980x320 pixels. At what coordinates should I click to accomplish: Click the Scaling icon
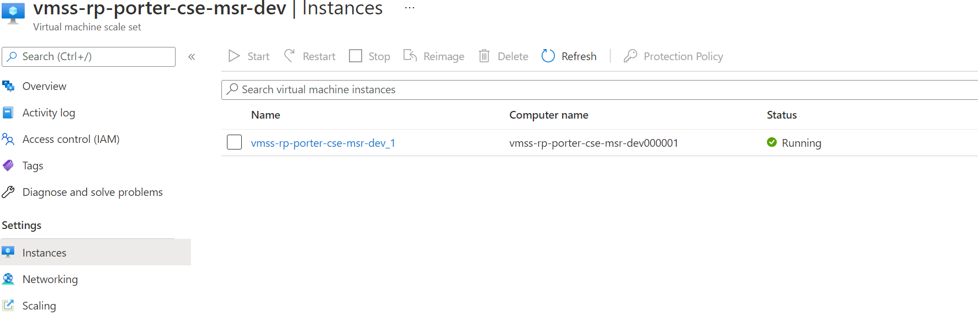point(8,305)
